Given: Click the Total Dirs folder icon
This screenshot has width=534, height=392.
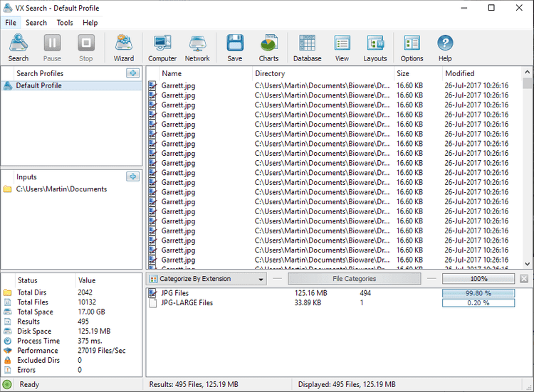Looking at the screenshot, I should pos(8,292).
